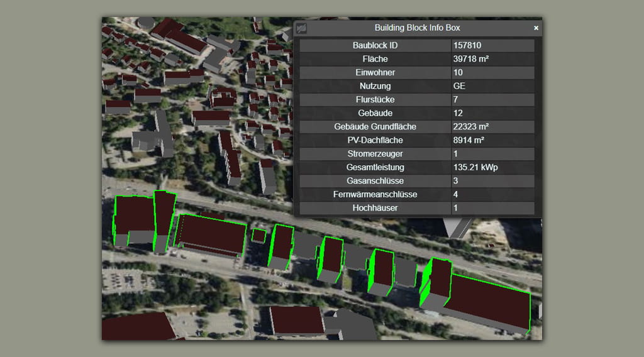Select the long green-outlined warehouse roof
Screen dimensions: 644x357
tap(213, 234)
